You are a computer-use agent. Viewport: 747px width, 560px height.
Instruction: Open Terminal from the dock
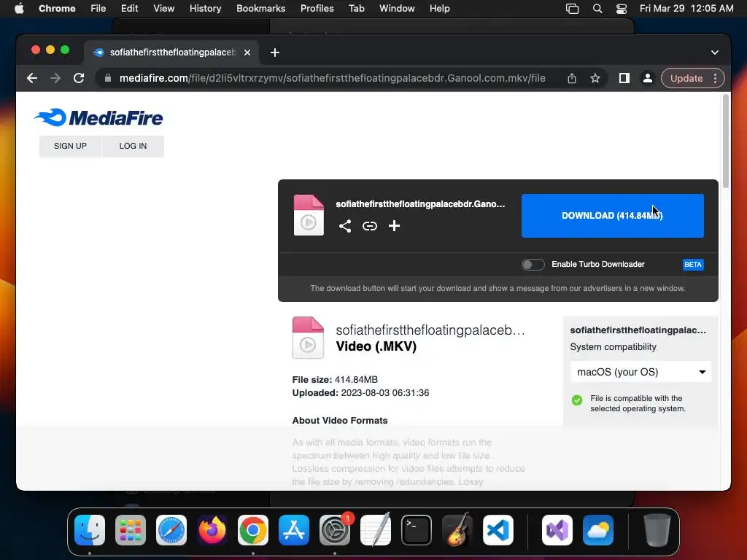pyautogui.click(x=417, y=530)
